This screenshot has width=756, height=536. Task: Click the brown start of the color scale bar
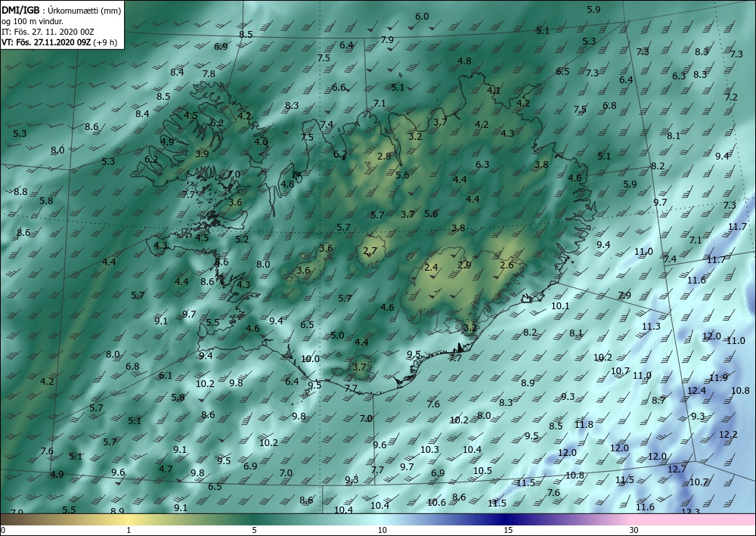pyautogui.click(x=10, y=519)
